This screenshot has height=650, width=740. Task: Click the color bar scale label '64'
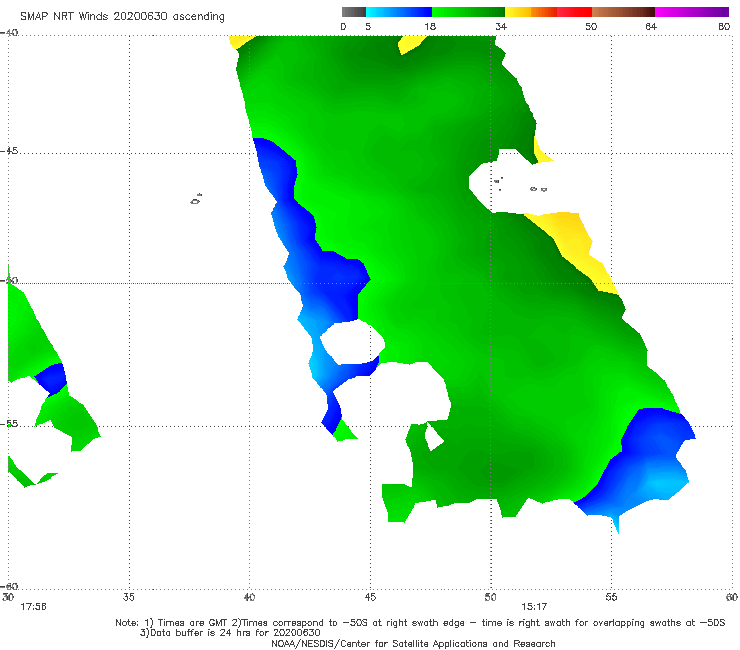(651, 26)
